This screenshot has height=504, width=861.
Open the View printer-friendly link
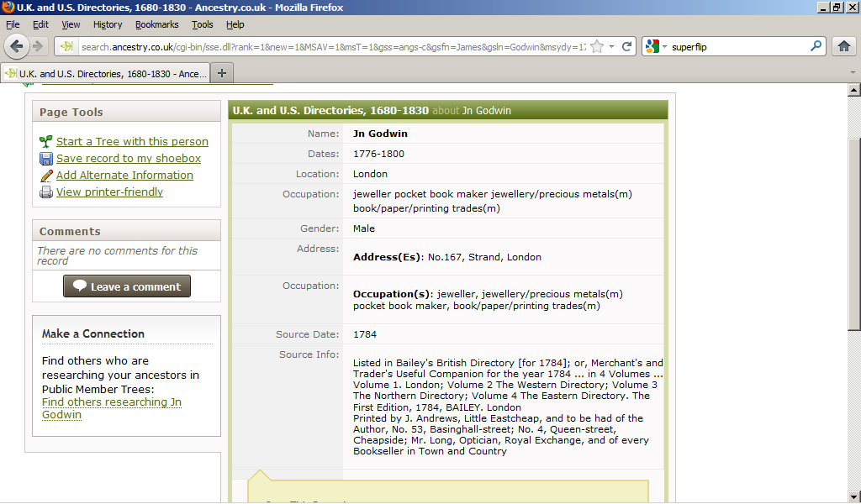click(110, 192)
